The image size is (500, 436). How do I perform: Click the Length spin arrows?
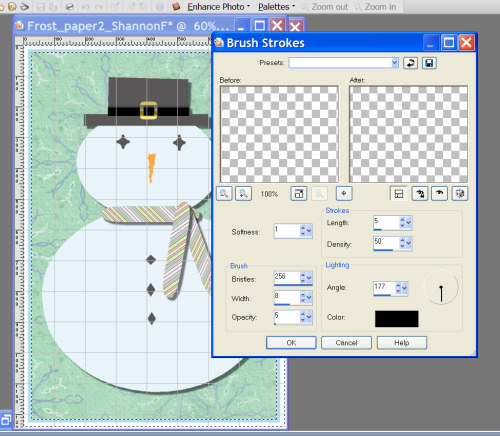click(x=402, y=222)
